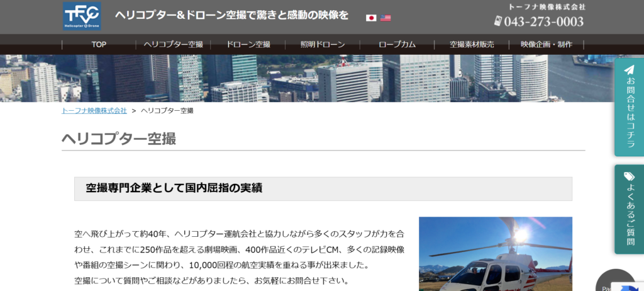The image size is (644, 291).
Task: Open the TOP menu item
Action: tap(99, 45)
